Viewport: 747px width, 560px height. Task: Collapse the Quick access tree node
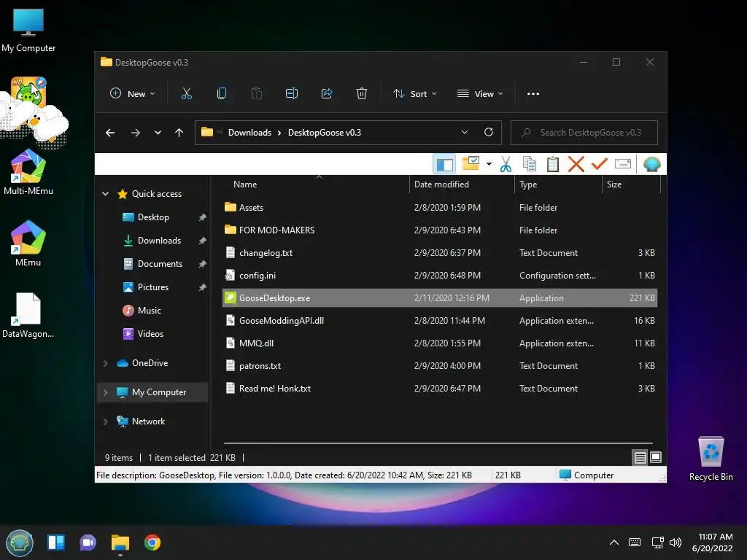tap(105, 194)
